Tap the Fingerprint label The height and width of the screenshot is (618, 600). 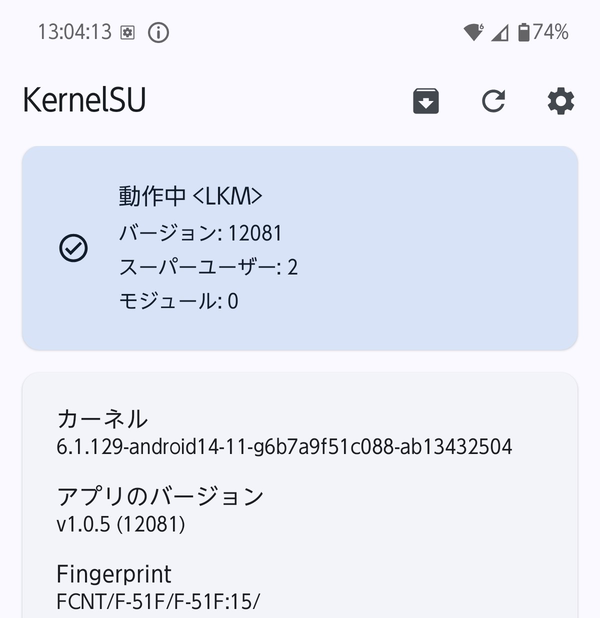coord(114,574)
